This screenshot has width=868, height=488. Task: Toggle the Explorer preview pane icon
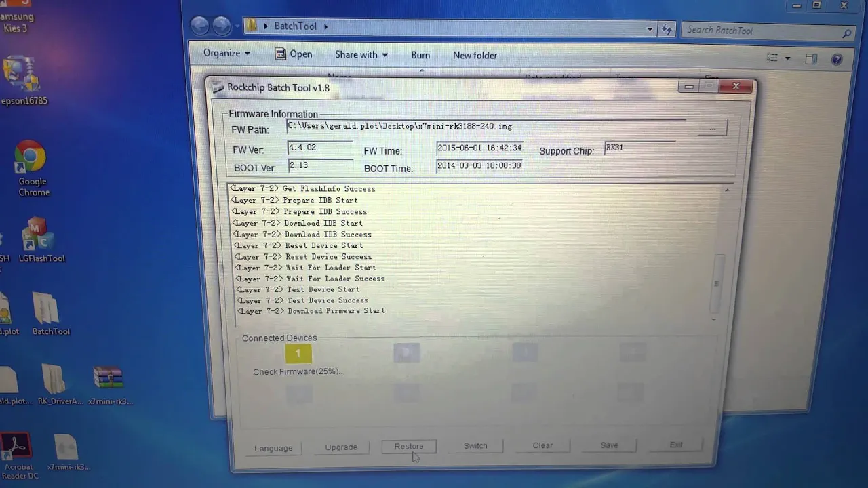(x=811, y=59)
